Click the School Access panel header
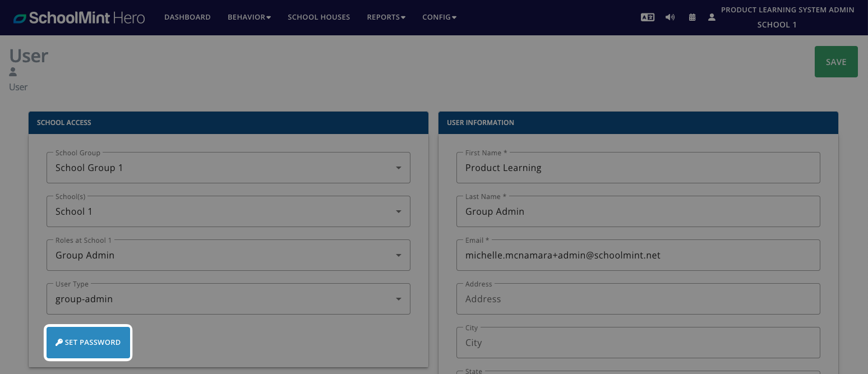The width and height of the screenshot is (868, 374). (228, 122)
